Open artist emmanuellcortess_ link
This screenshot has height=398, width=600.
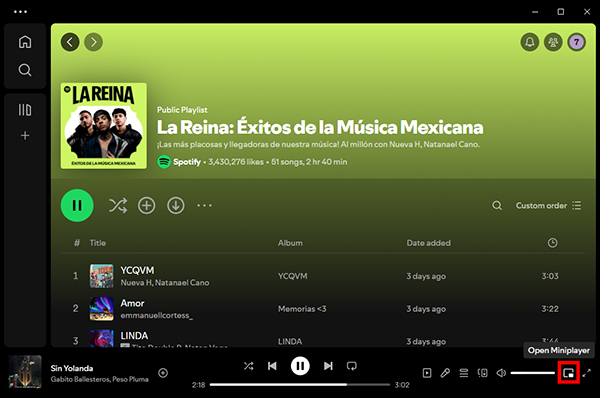[x=157, y=315]
